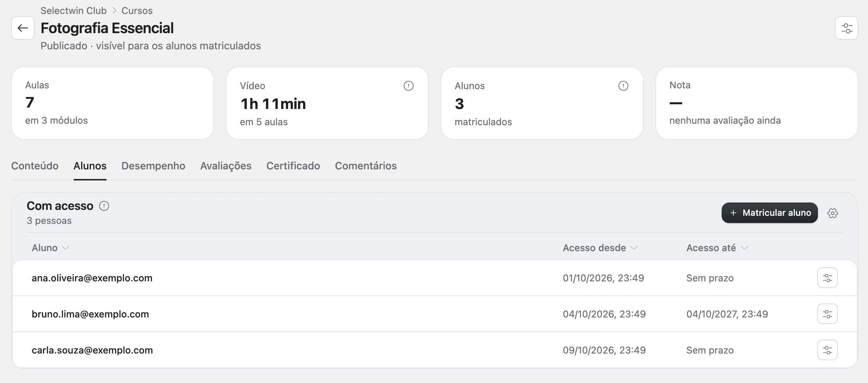
Task: Open Selectwin Club breadcrumb link
Action: [x=74, y=11]
